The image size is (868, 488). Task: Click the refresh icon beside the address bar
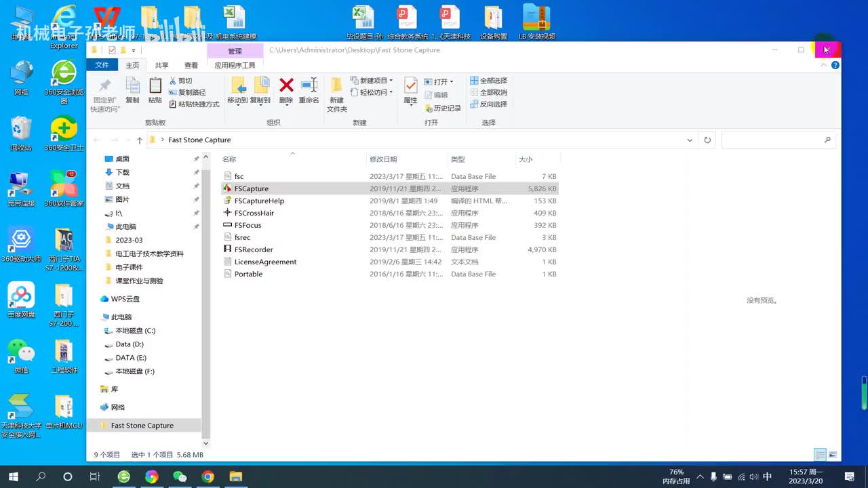click(707, 140)
